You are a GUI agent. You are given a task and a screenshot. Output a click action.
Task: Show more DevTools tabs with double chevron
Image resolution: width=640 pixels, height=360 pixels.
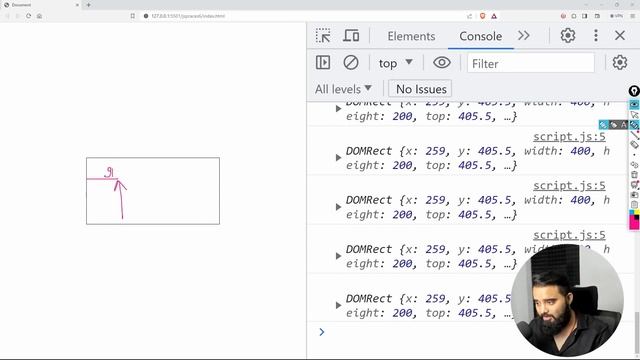tap(524, 36)
